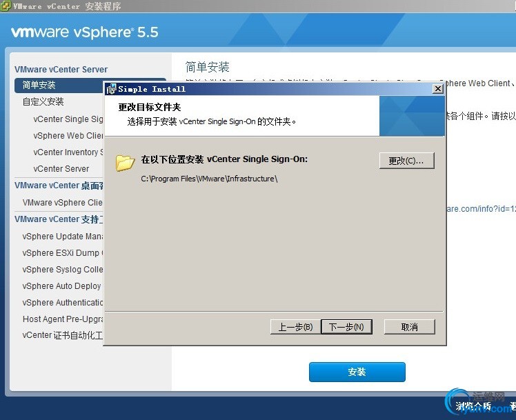Close the Simple Install dialog

click(x=437, y=89)
